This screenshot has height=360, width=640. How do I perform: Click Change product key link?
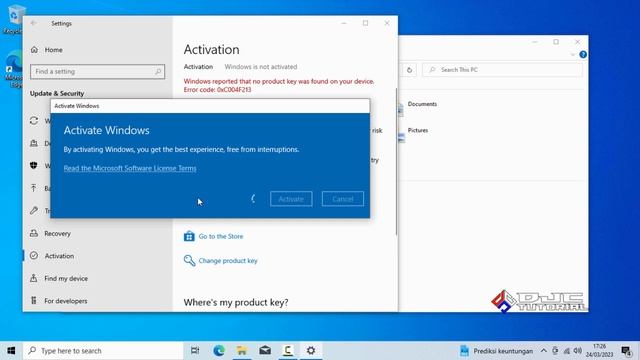point(228,261)
